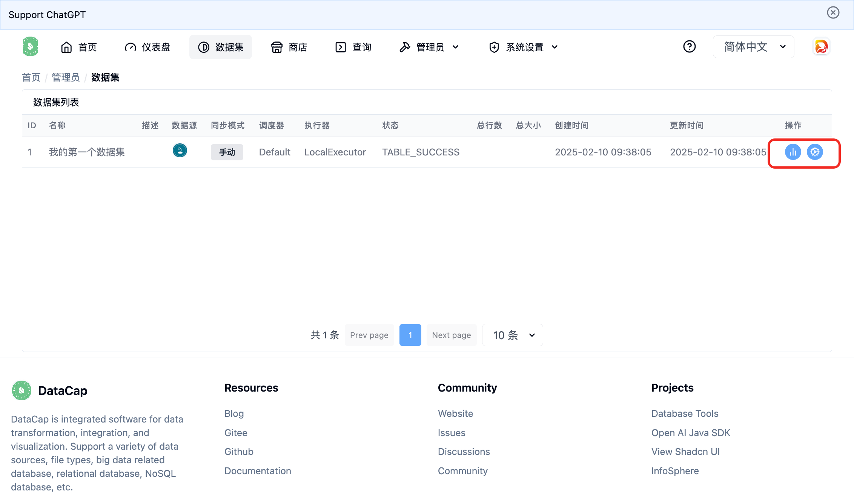Click the 管理员 breadcrumb link
The width and height of the screenshot is (854, 504).
(66, 77)
